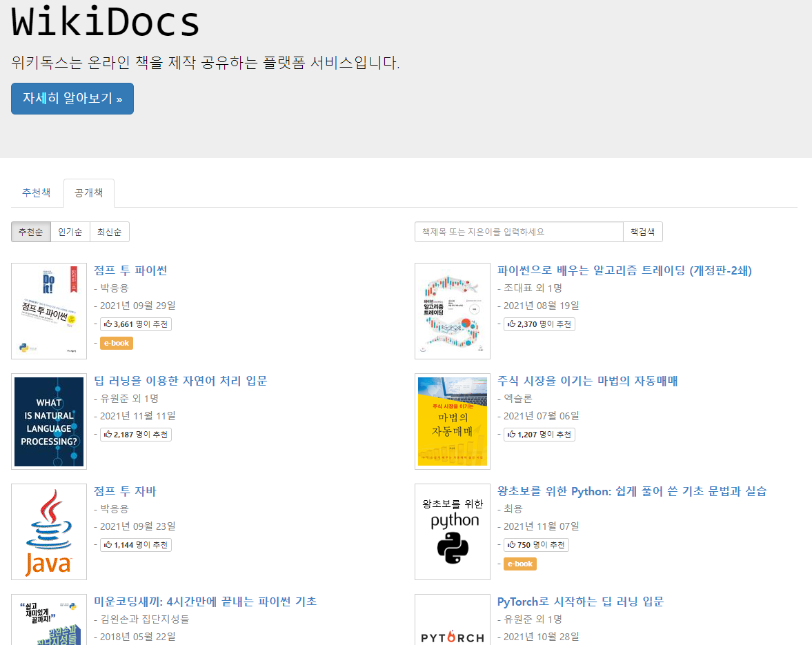Open the Natural Language Processing cover image
The image size is (812, 645).
49,421
